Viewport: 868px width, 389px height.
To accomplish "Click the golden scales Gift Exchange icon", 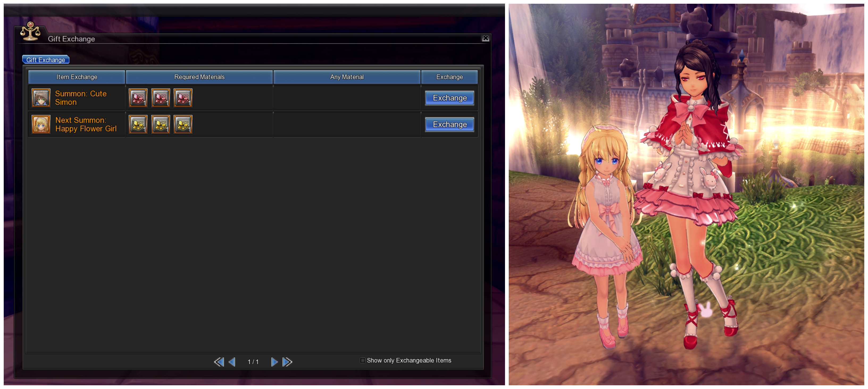I will tap(30, 32).
